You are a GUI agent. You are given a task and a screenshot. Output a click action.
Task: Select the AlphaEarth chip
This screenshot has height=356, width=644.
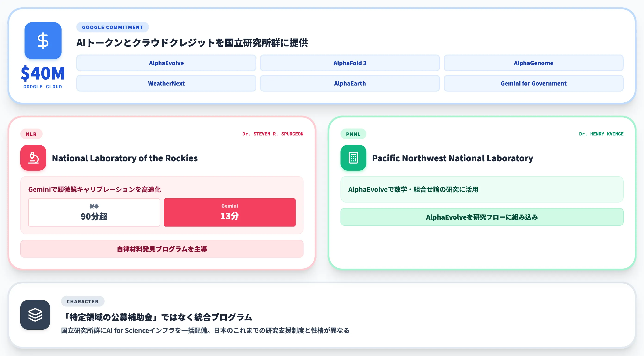(350, 83)
